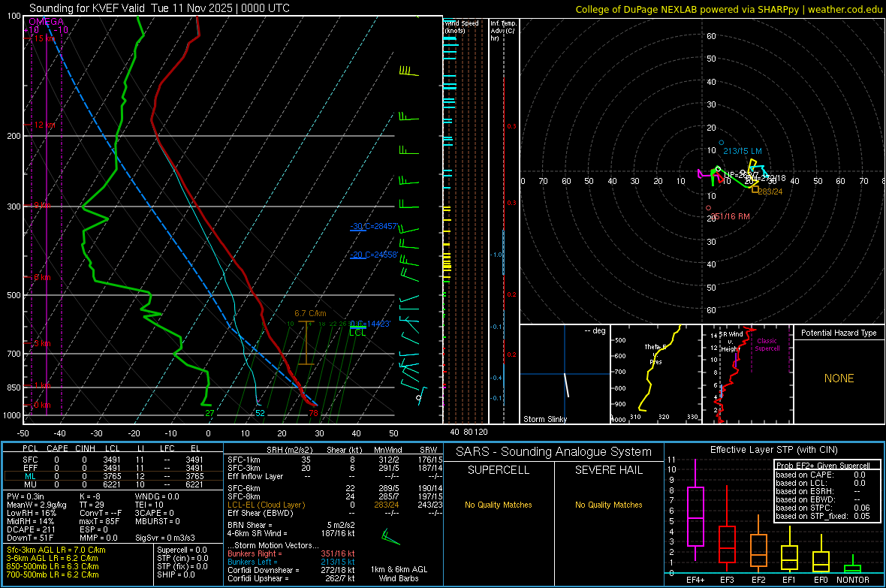Click the sounding title for KVEF
Image resolution: width=886 pixels, height=588 pixels.
pos(159,8)
